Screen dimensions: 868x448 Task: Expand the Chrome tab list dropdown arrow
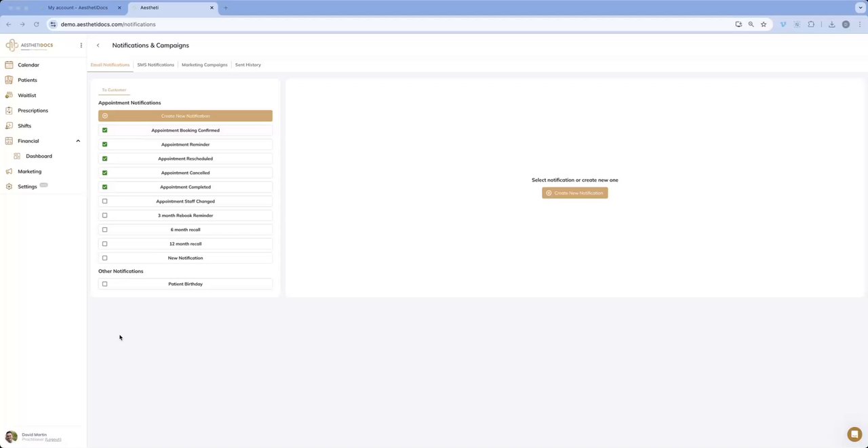860,7
